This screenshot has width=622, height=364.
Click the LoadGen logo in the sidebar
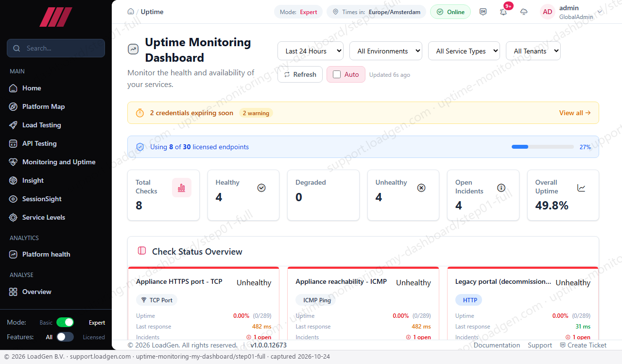[x=56, y=17]
